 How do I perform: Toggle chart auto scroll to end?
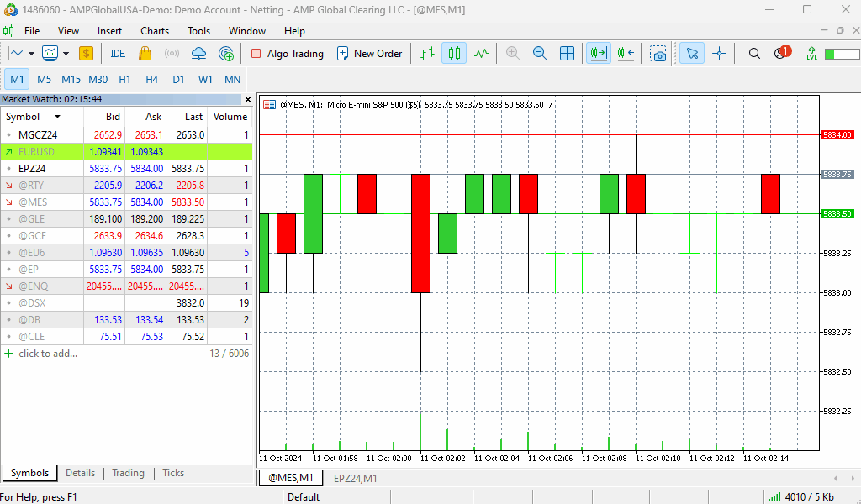(x=599, y=53)
